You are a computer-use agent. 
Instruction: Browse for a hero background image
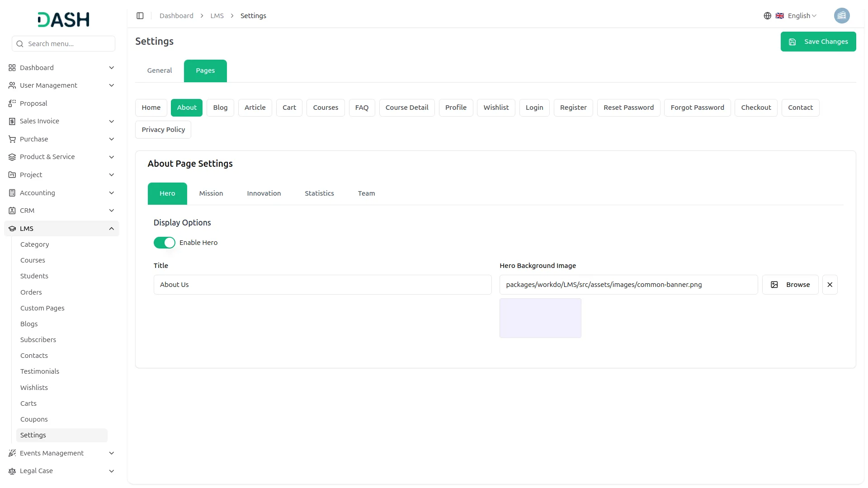tap(790, 285)
